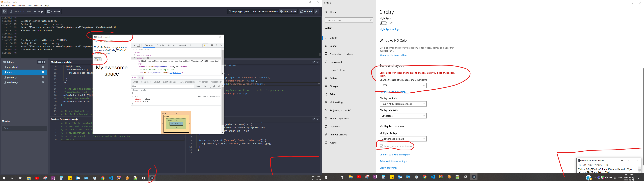This screenshot has width=644, height=184.
Task: Open 'Advanced display settings' link
Action: (x=393, y=161)
